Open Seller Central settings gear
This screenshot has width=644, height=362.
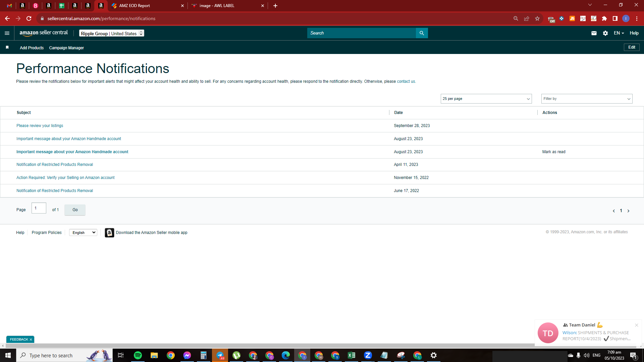(605, 33)
